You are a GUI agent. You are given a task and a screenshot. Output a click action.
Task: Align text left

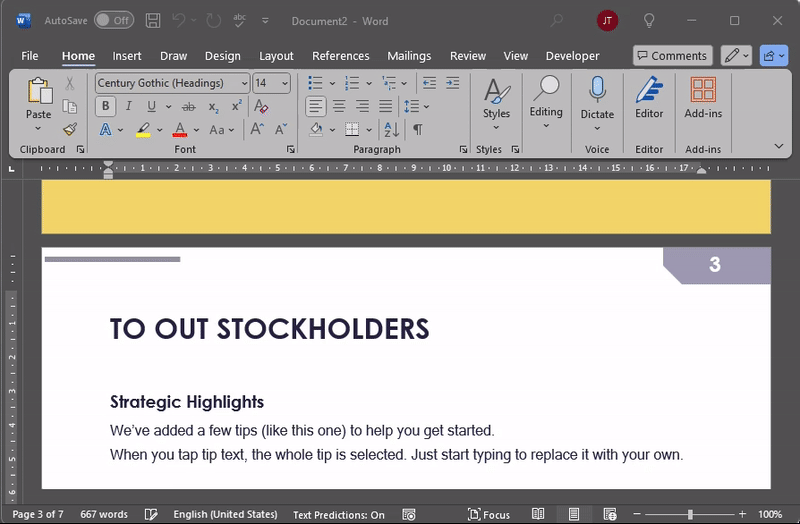pos(316,107)
